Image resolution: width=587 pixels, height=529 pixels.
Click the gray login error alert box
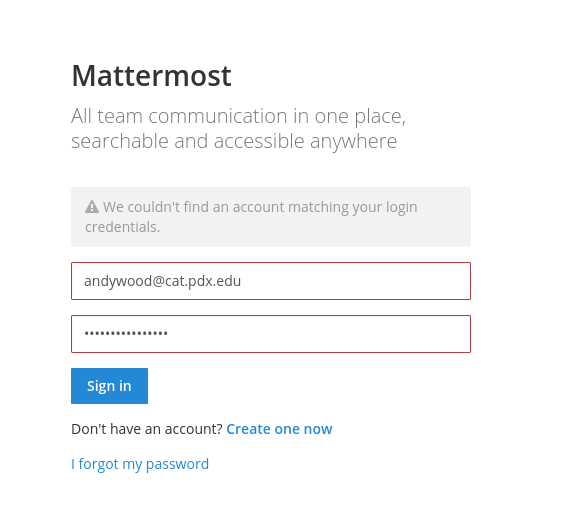[271, 217]
